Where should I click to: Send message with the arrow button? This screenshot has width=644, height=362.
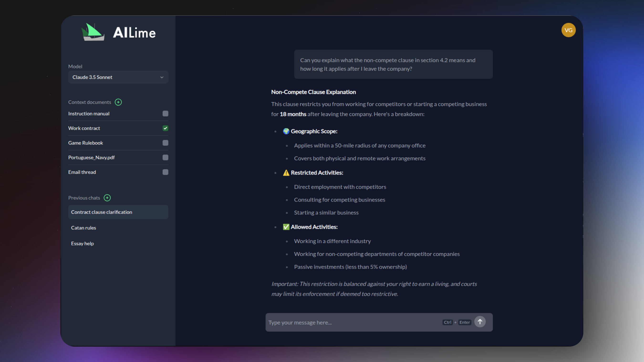click(480, 322)
